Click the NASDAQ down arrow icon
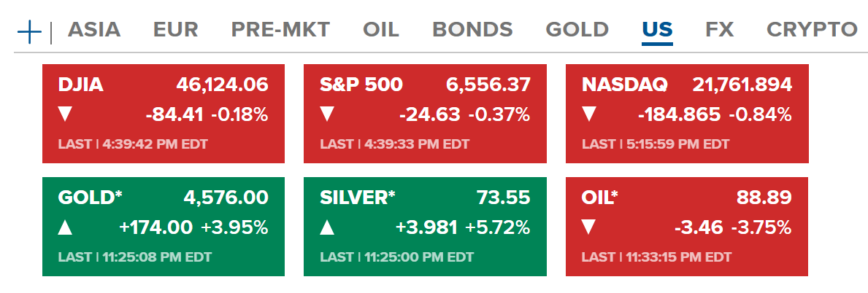Viewport: 868px width, 293px height. 589,114
